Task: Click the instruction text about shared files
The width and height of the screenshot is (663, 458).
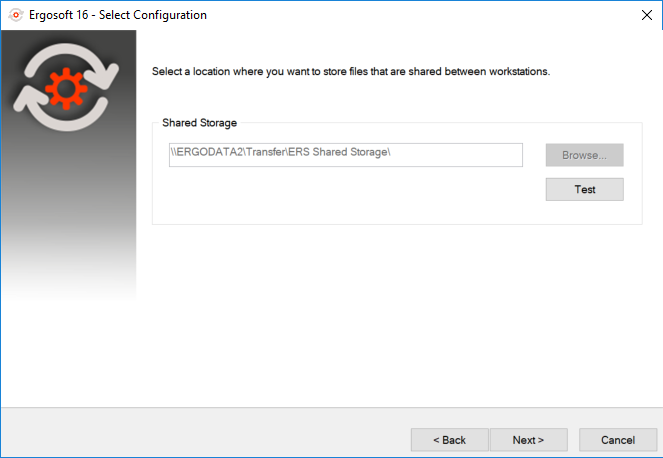Action: [x=351, y=71]
